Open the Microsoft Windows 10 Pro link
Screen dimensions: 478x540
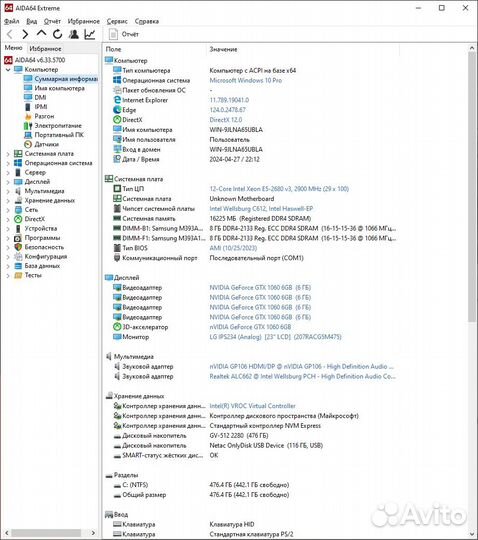click(246, 80)
